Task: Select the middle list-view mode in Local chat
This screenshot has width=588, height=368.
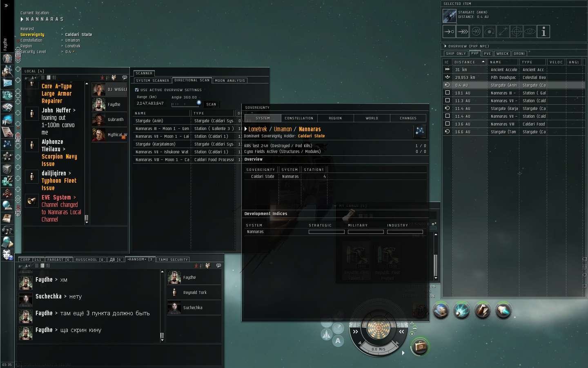Action: click(x=49, y=77)
